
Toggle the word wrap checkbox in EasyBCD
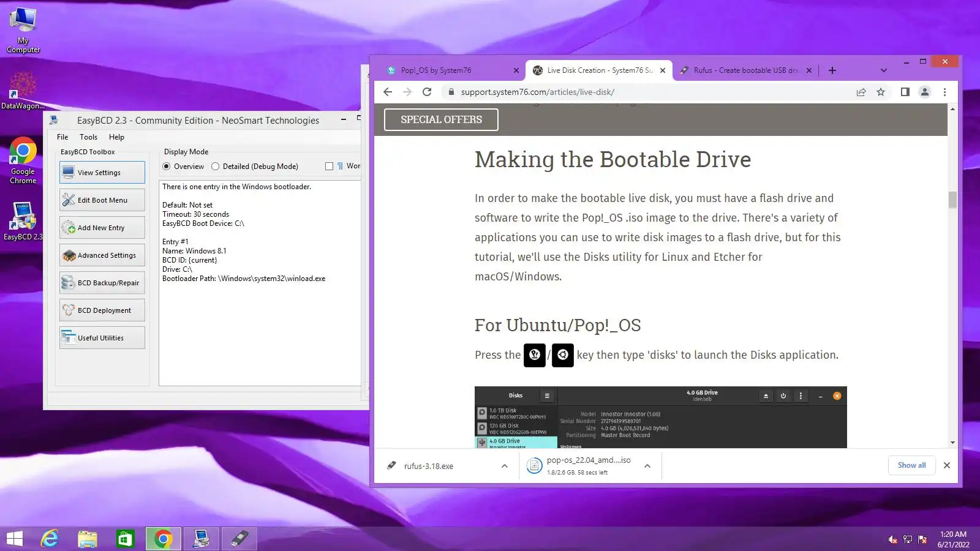pos(330,167)
